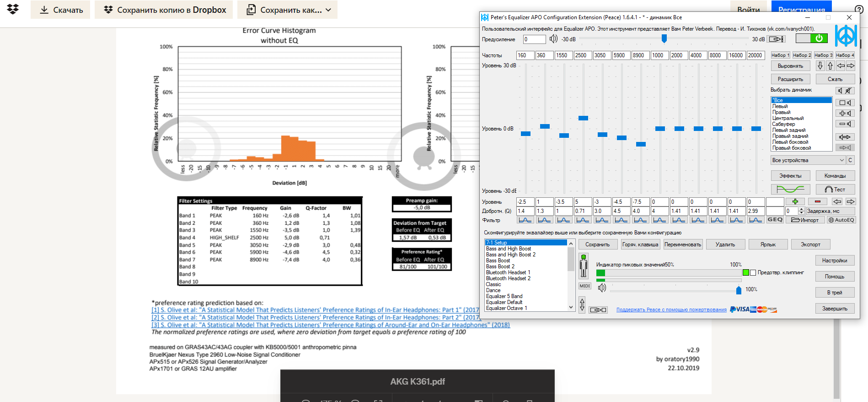Image resolution: width=868 pixels, height=402 pixels.
Task: Open filter type for 20000 Hz band
Action: tap(755, 220)
